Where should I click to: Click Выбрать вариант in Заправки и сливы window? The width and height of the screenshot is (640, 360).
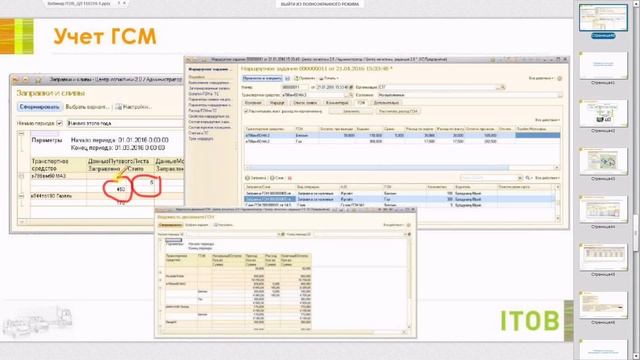tap(88, 107)
